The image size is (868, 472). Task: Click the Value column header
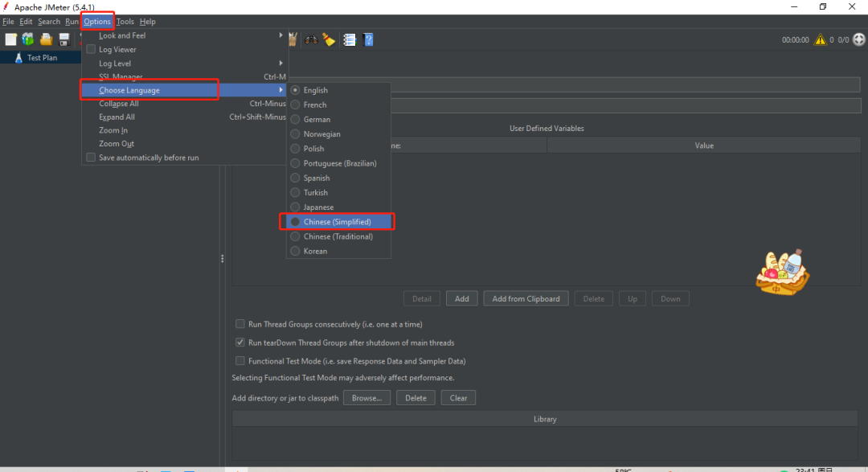(703, 146)
